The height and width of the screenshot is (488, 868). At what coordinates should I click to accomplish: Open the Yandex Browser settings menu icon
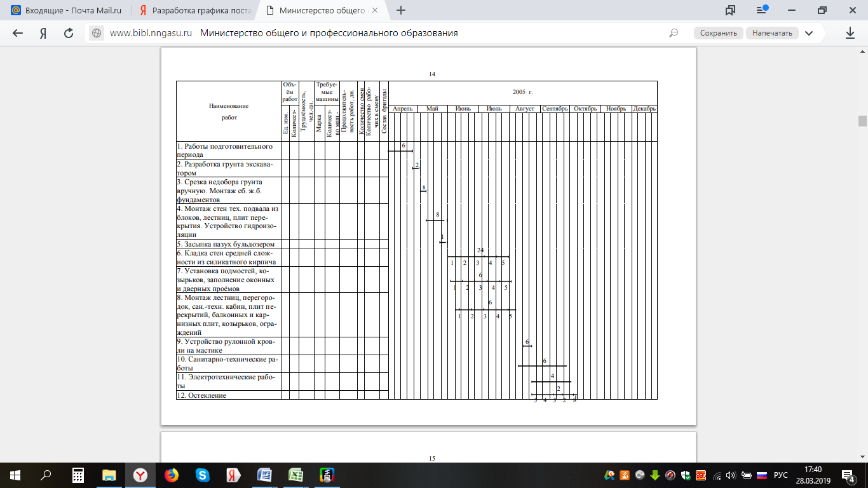[x=763, y=10]
